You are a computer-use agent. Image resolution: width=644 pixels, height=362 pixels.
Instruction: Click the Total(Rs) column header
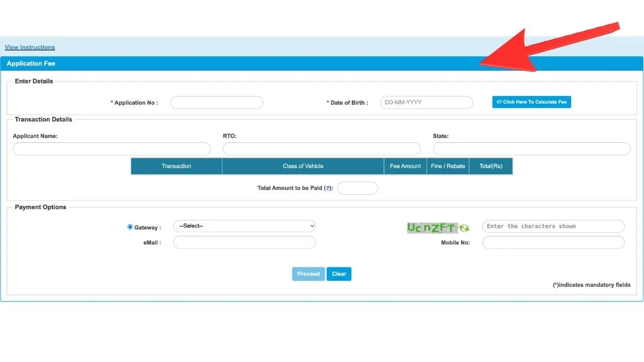[x=491, y=166]
